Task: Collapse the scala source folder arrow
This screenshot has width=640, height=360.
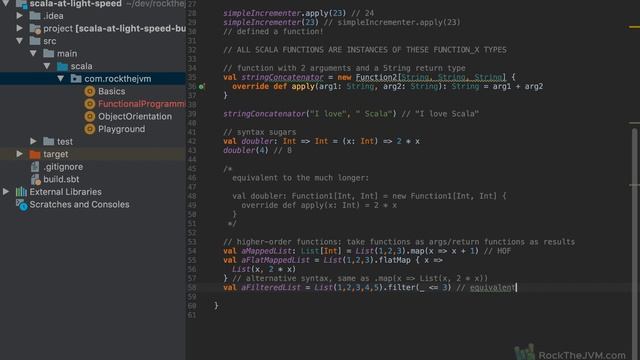Action: coord(47,66)
